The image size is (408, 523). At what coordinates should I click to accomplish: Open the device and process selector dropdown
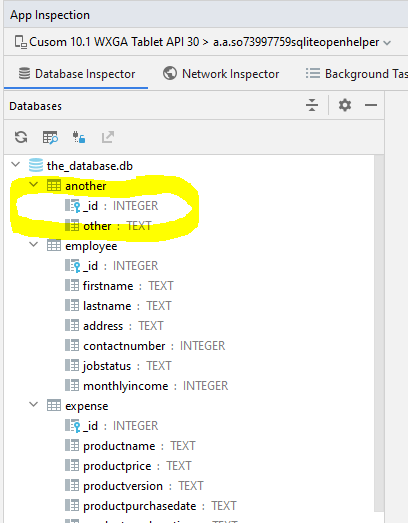point(202,42)
